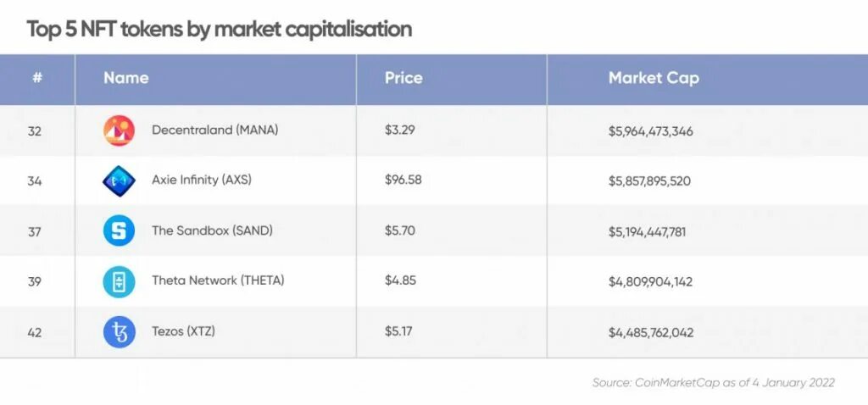Select the Price column header

click(x=403, y=78)
